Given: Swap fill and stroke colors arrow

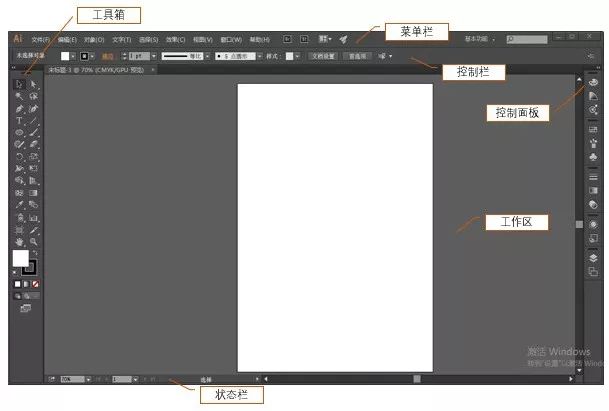Looking at the screenshot, I should tap(35, 253).
